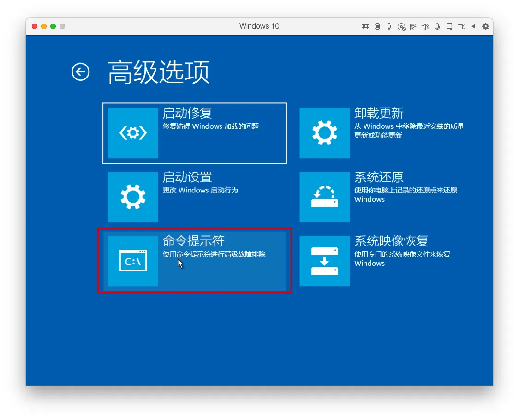Open the network web icon in title bar

[413, 26]
